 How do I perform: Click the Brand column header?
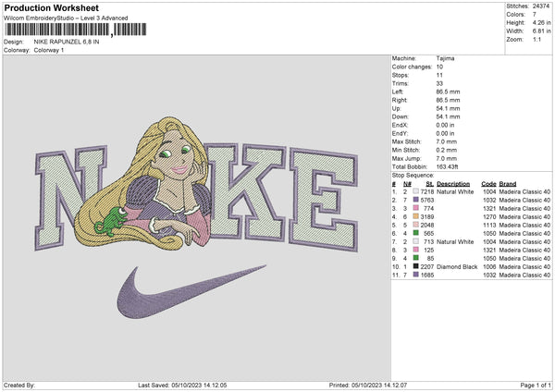508,184
